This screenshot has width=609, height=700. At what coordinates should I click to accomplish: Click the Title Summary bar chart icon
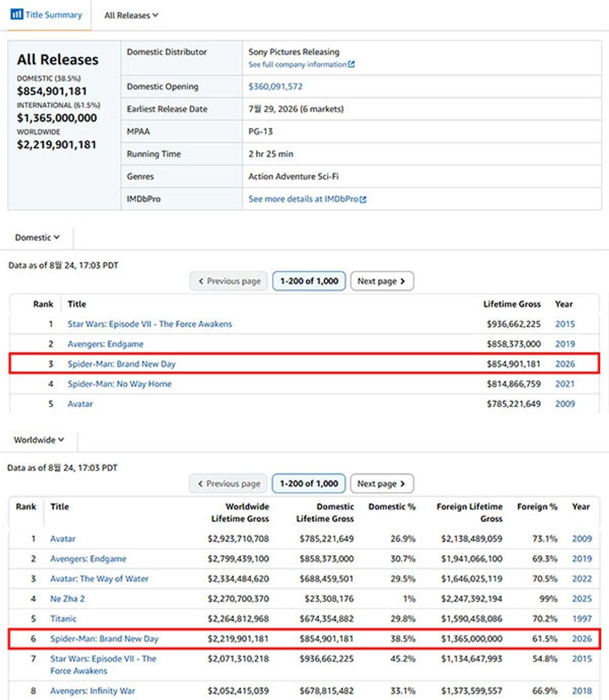pos(16,14)
